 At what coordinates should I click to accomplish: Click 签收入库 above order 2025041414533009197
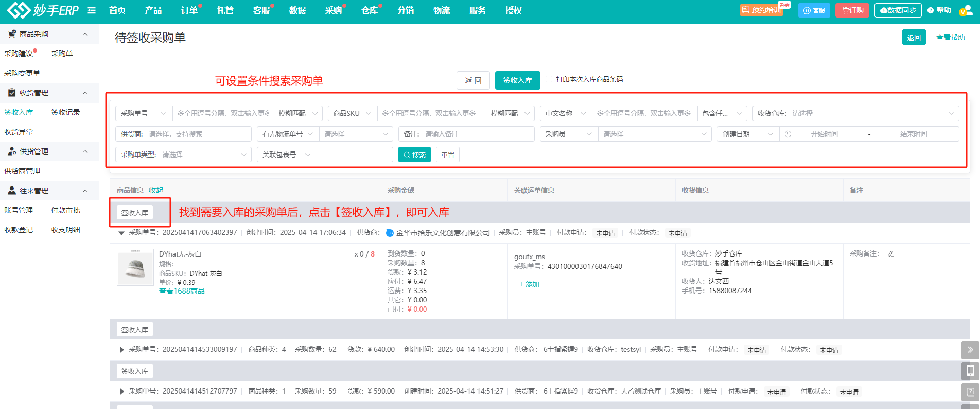point(135,329)
